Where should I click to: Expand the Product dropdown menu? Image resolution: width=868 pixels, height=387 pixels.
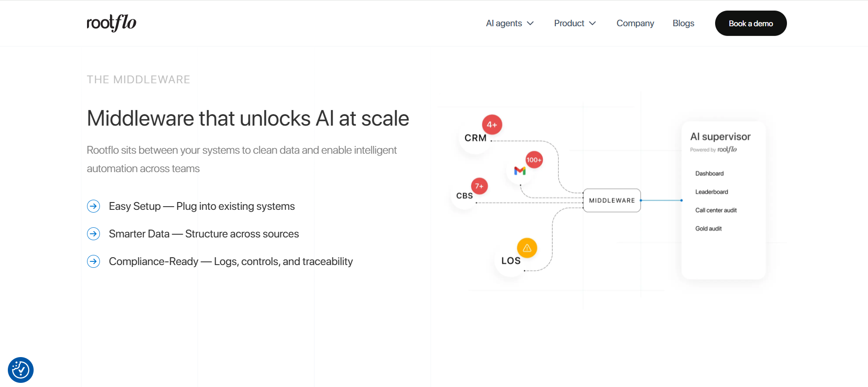click(x=575, y=23)
